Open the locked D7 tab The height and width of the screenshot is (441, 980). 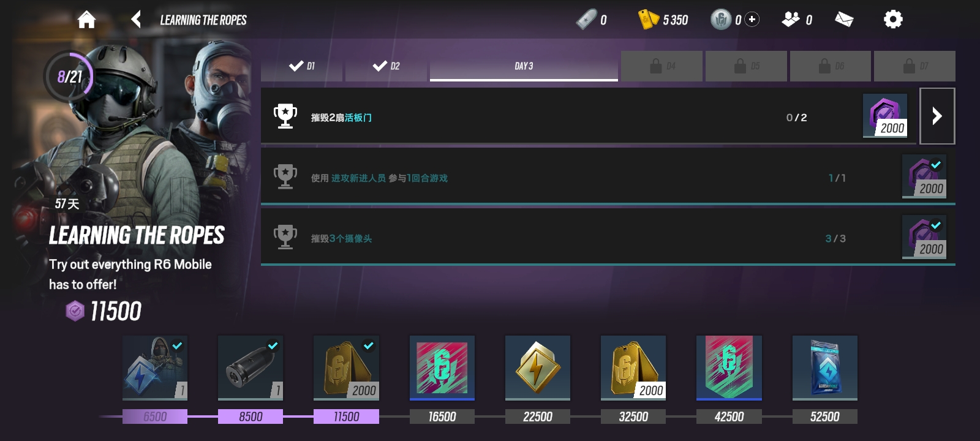914,66
